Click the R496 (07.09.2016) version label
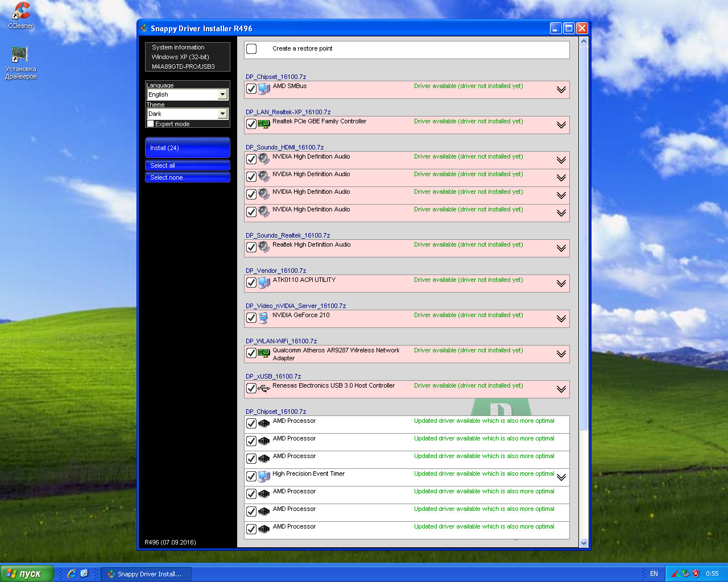Screen dimensions: 728x582 [170, 542]
